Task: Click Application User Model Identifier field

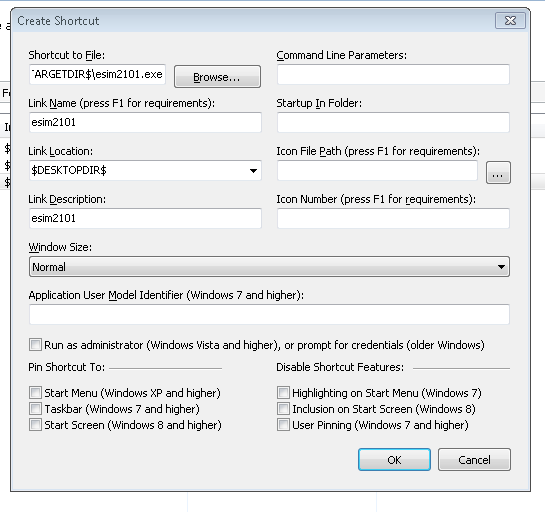Action: click(x=269, y=314)
